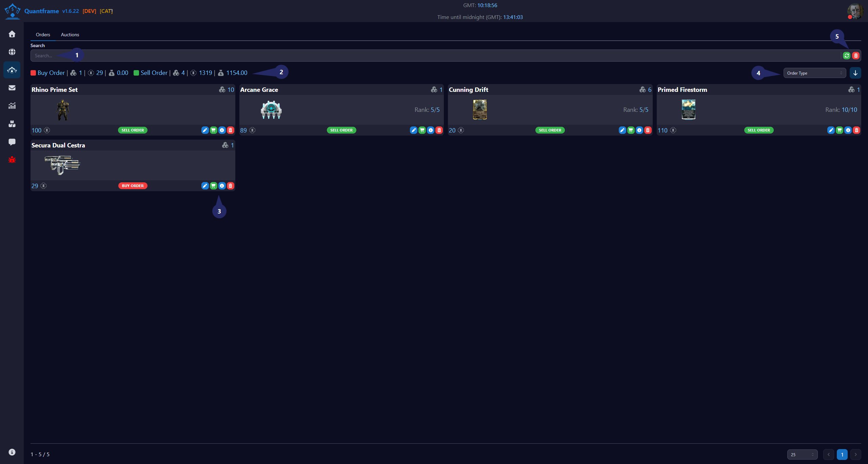
Task: Focus the orders Search field
Action: pos(435,56)
